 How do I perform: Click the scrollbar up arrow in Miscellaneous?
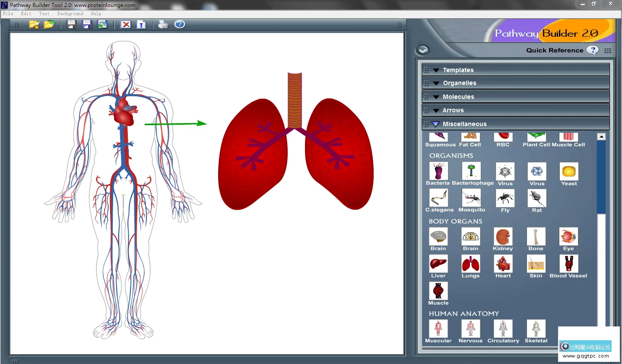pyautogui.click(x=601, y=137)
